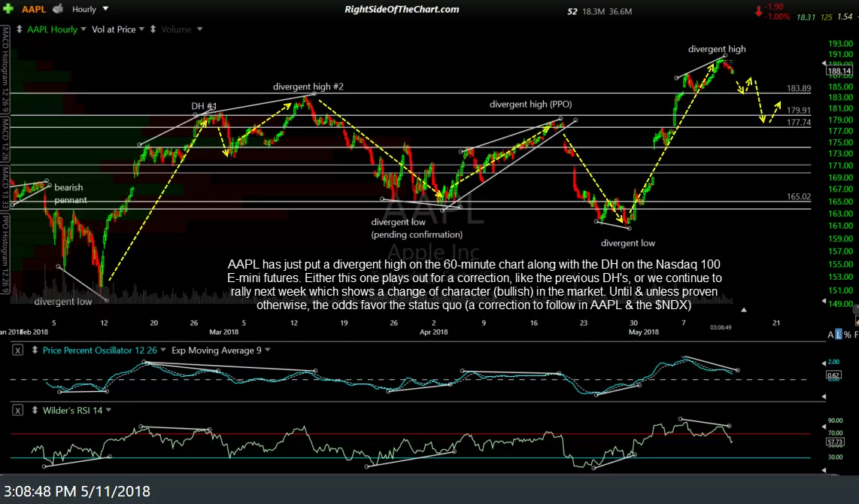Select the 'bearish pennant' annotation
Viewport: 859px width, 504px height.
(x=70, y=193)
